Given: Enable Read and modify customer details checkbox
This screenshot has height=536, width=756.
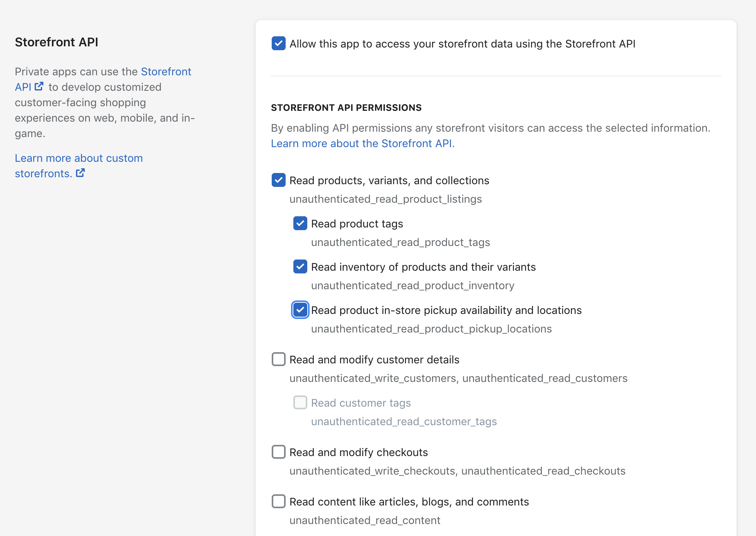Looking at the screenshot, I should coord(278,360).
